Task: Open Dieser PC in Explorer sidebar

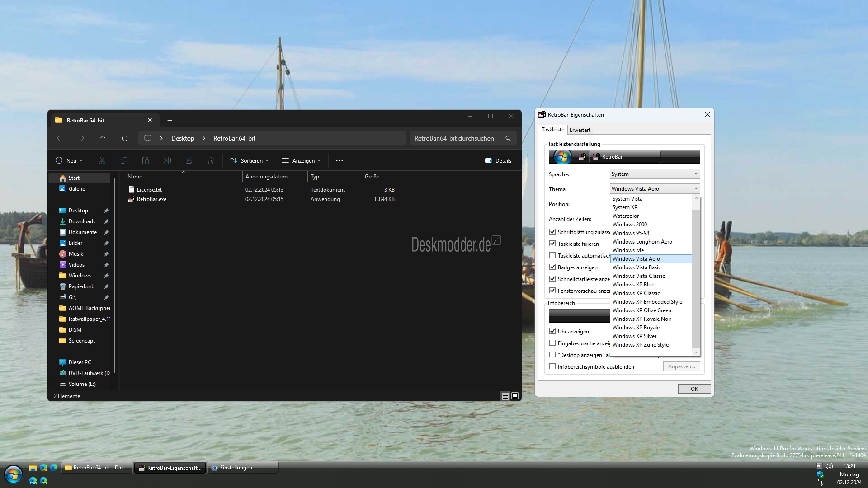Action: pyautogui.click(x=80, y=362)
